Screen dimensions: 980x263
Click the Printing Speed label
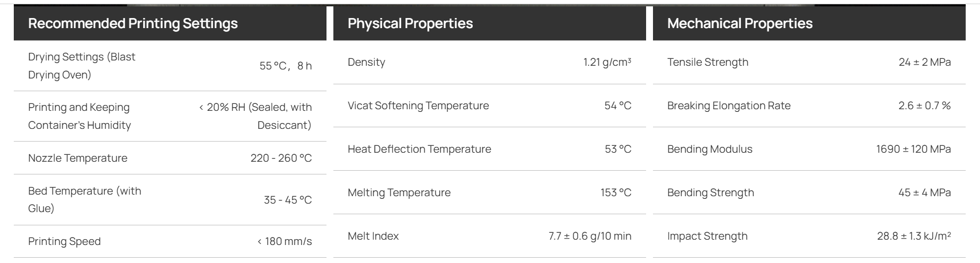[64, 241]
